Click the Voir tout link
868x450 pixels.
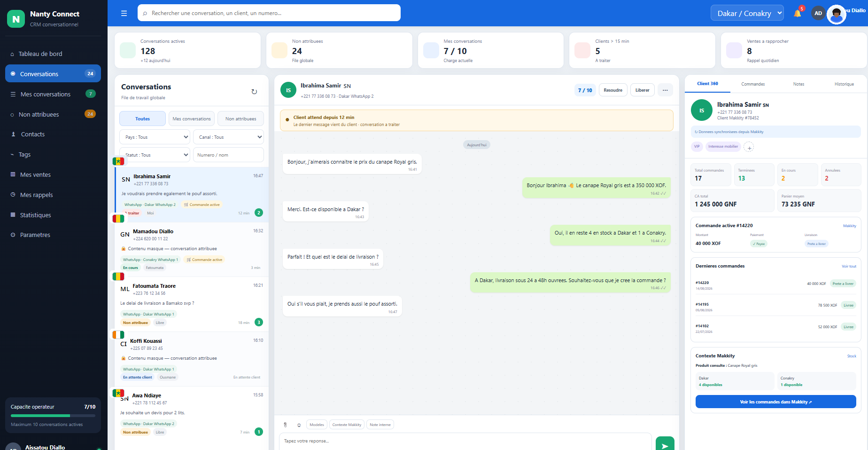(x=849, y=266)
